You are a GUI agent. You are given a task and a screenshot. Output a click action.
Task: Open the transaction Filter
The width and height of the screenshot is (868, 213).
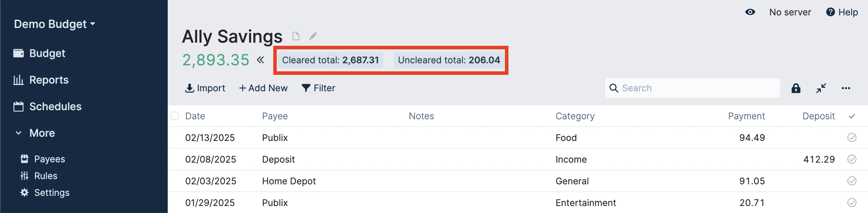(x=318, y=88)
